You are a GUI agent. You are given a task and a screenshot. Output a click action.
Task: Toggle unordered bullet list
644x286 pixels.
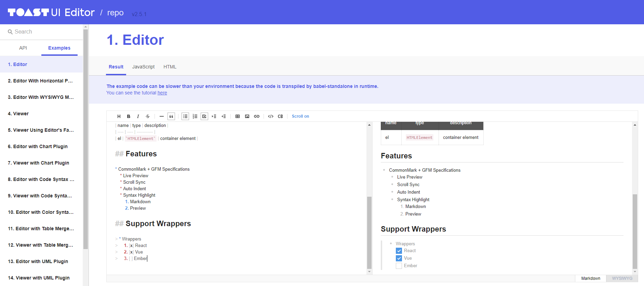tap(185, 116)
